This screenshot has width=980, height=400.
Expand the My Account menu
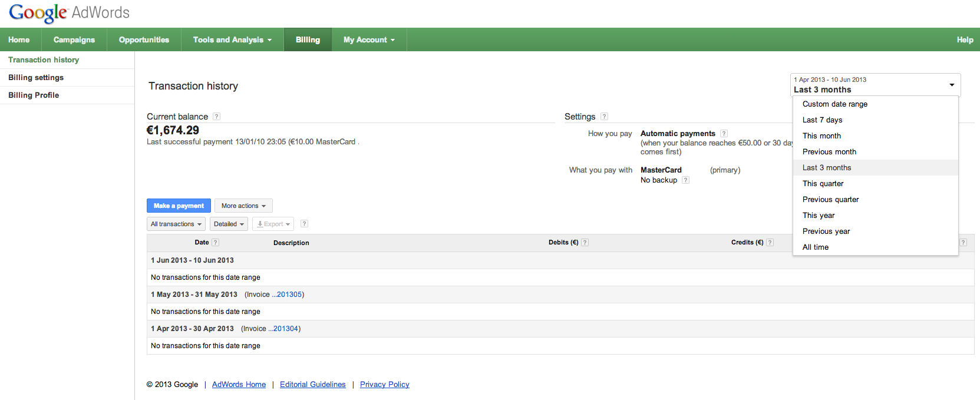click(x=369, y=39)
